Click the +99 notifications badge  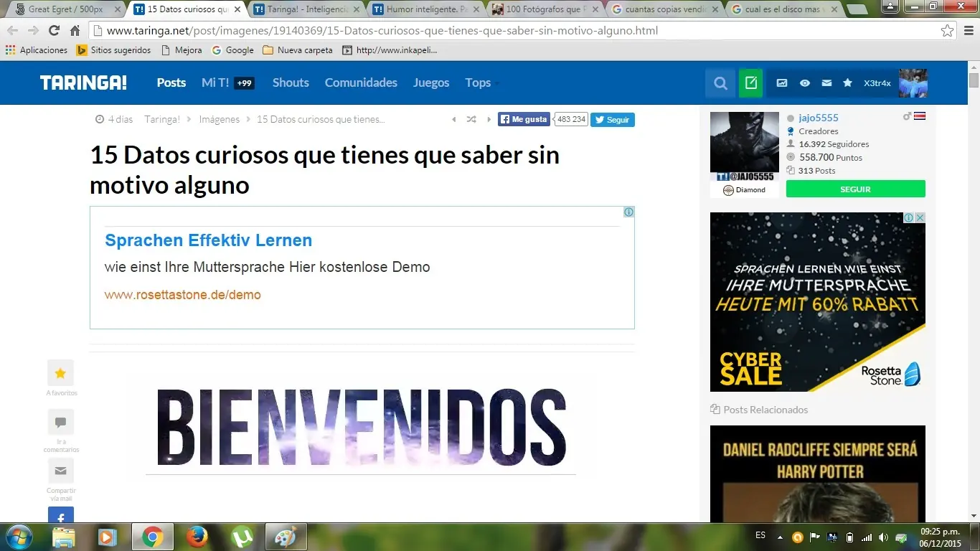245,83
